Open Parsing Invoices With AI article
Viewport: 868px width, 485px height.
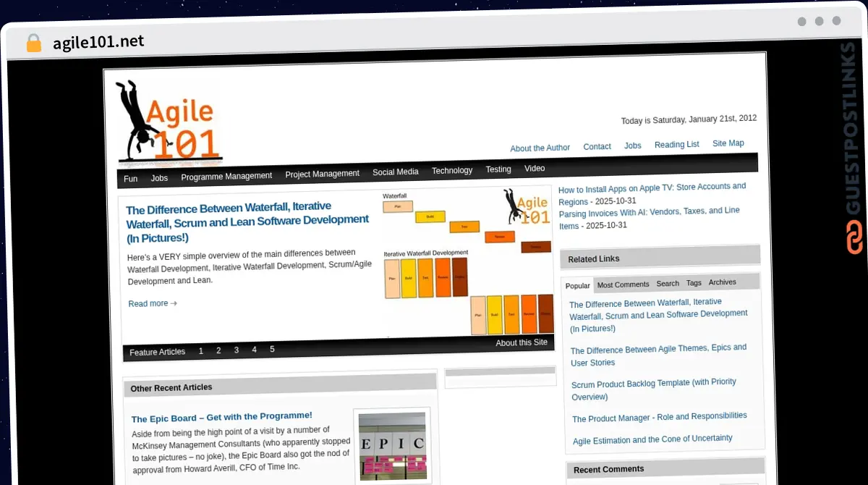(649, 218)
